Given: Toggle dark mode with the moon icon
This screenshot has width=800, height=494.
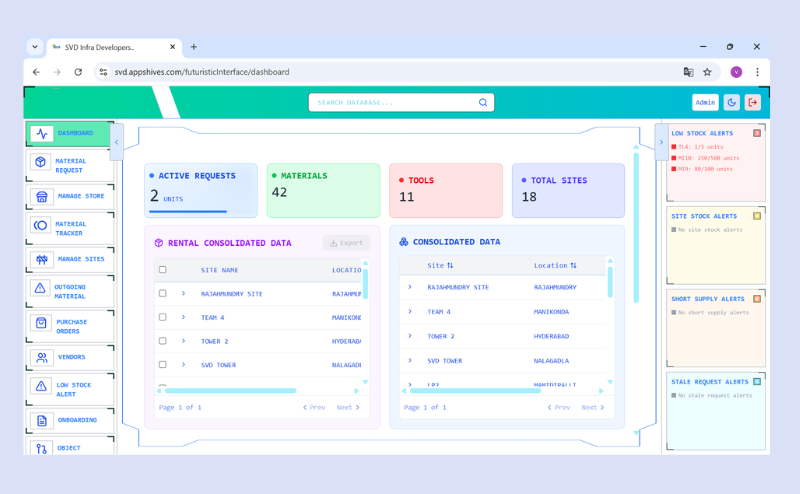Looking at the screenshot, I should pos(732,102).
